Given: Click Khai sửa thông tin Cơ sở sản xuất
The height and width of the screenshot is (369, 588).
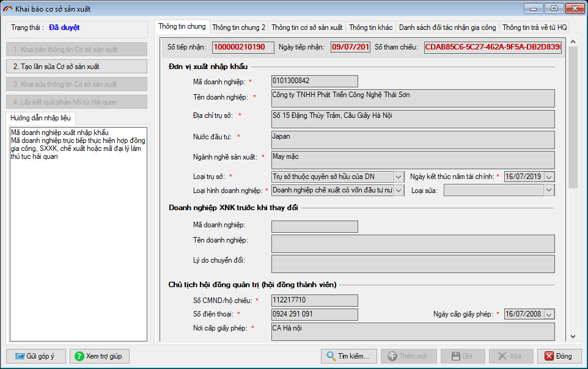Looking at the screenshot, I should (76, 84).
